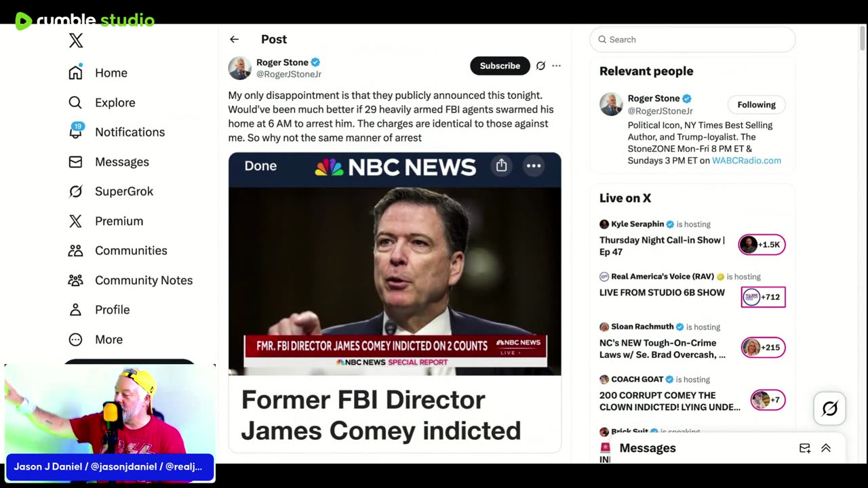Open the NBC video three-dot options
The width and height of the screenshot is (868, 488).
coord(534,165)
